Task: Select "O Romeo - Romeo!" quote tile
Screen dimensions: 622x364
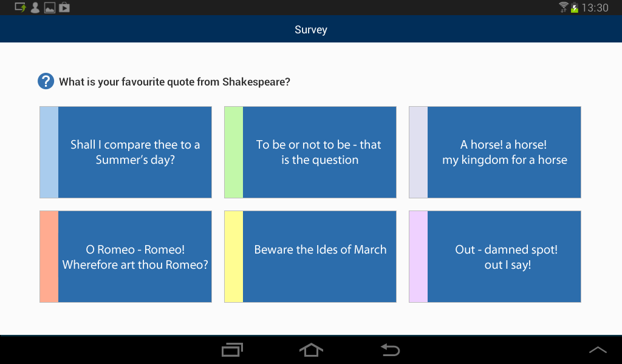Action: pyautogui.click(x=135, y=257)
